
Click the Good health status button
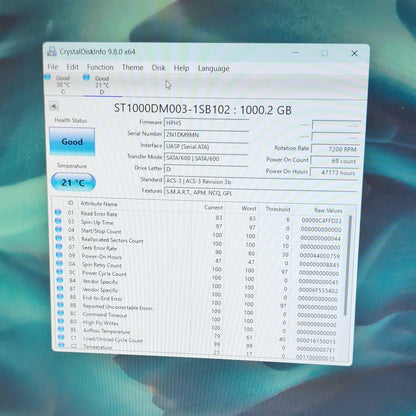[x=72, y=141]
